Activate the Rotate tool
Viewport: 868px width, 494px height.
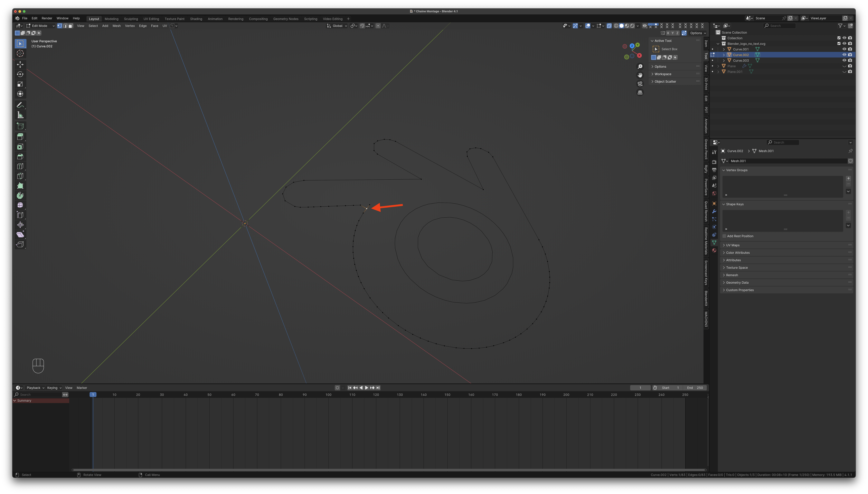click(x=20, y=74)
